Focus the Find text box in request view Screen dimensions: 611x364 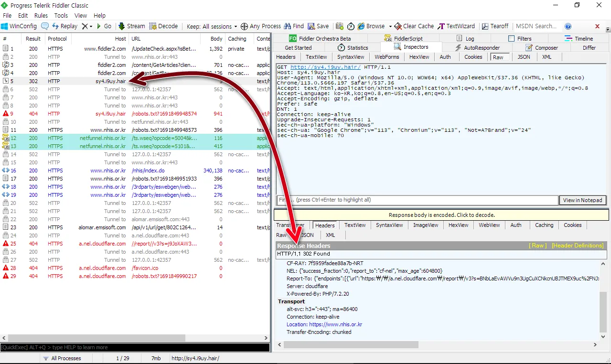[x=417, y=200]
